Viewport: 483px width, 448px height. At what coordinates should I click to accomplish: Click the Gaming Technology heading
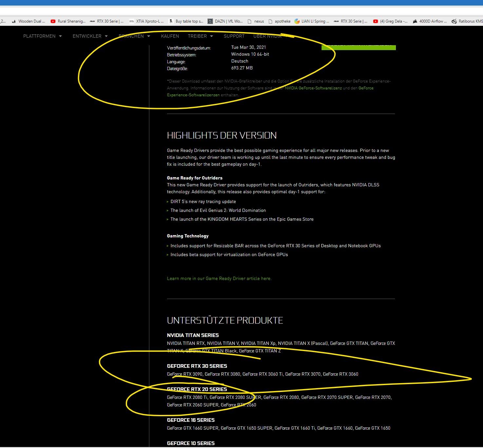coord(188,236)
